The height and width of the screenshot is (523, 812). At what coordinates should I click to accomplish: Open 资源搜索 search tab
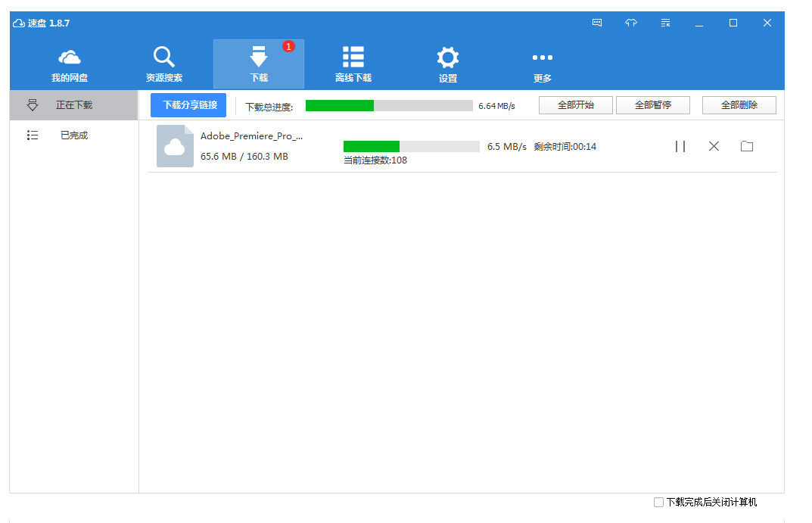163,64
